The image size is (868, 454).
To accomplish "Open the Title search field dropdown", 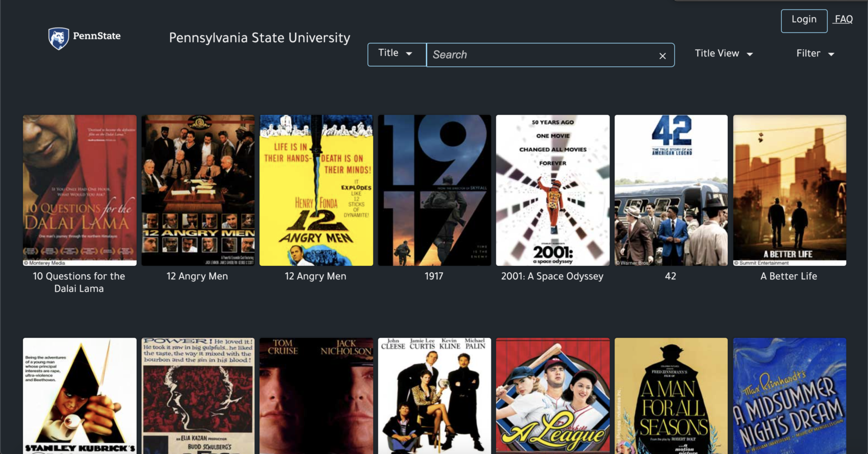I will pos(396,53).
